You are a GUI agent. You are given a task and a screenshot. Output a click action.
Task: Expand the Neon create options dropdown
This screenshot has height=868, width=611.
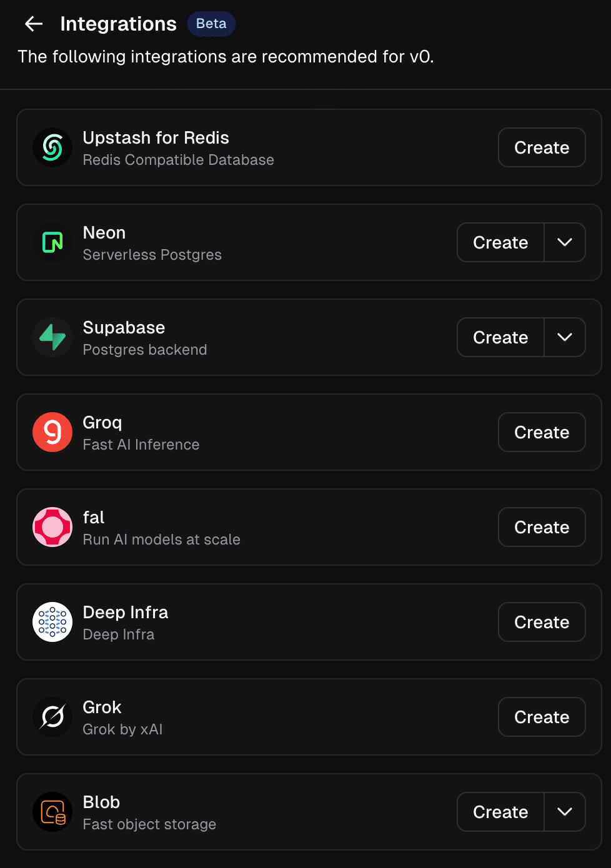click(x=565, y=242)
